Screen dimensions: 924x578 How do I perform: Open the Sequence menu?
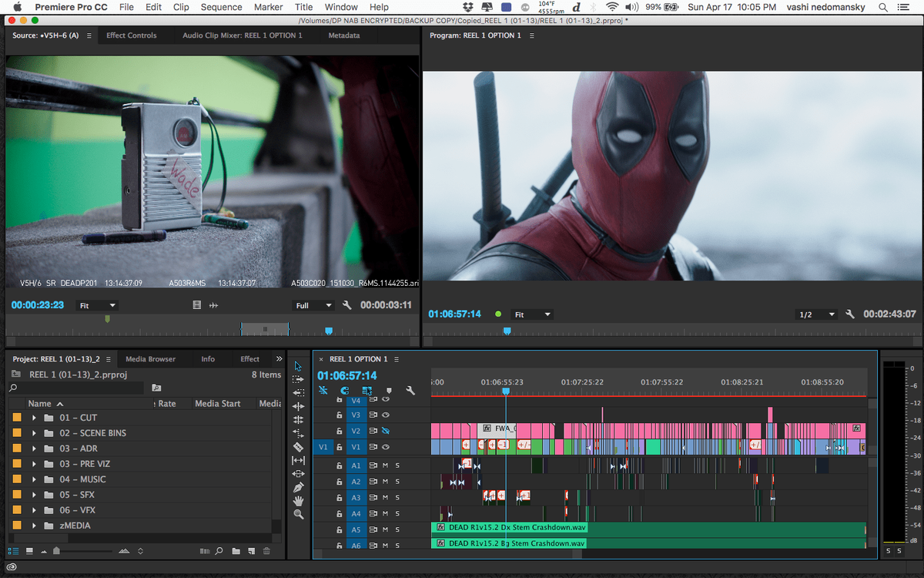221,7
